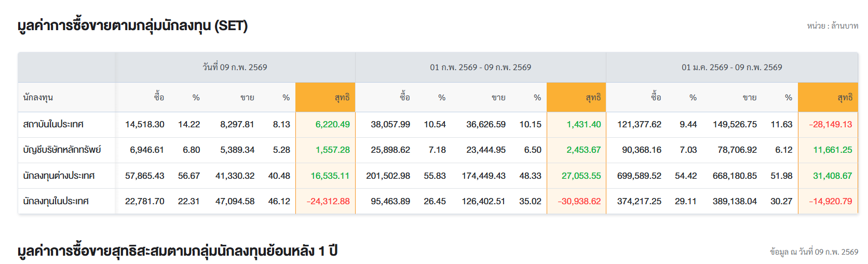Select the วันที่ 09 ก.พ. 2569 period header
Image resolution: width=868 pixels, height=264 pixels.
pos(235,67)
